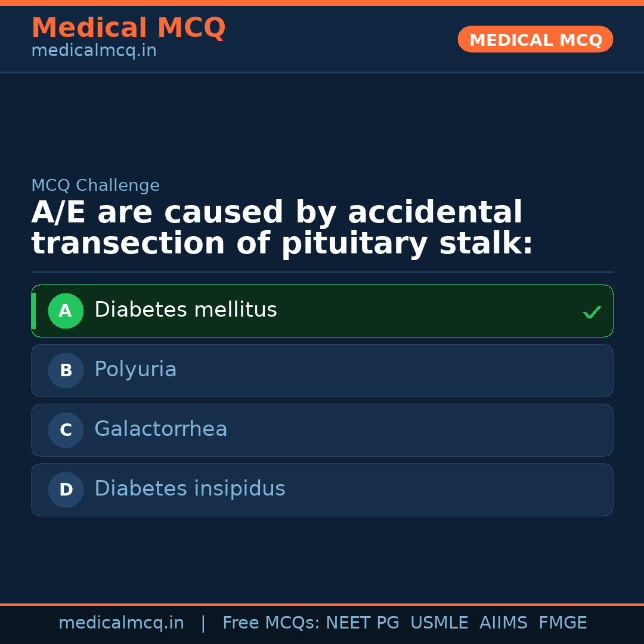Image resolution: width=644 pixels, height=644 pixels.
Task: Click the green left accent bar on option A
Action: pyautogui.click(x=34, y=311)
